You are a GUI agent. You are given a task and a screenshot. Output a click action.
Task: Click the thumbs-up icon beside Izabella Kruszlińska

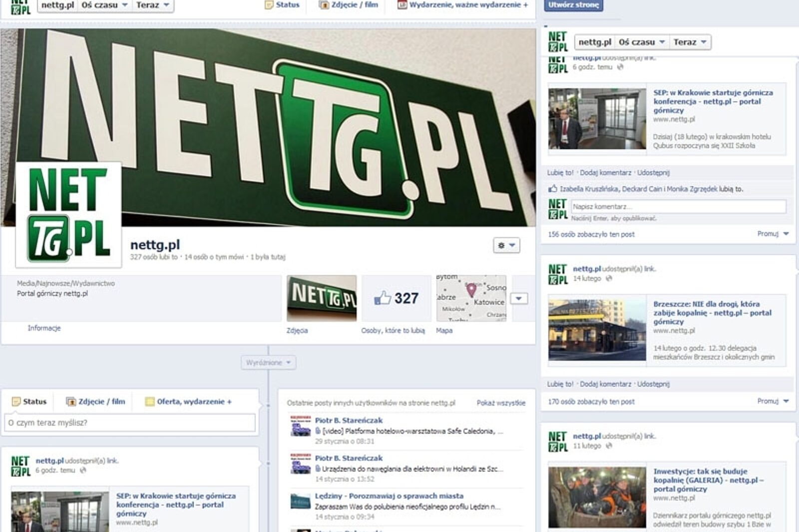(x=553, y=189)
